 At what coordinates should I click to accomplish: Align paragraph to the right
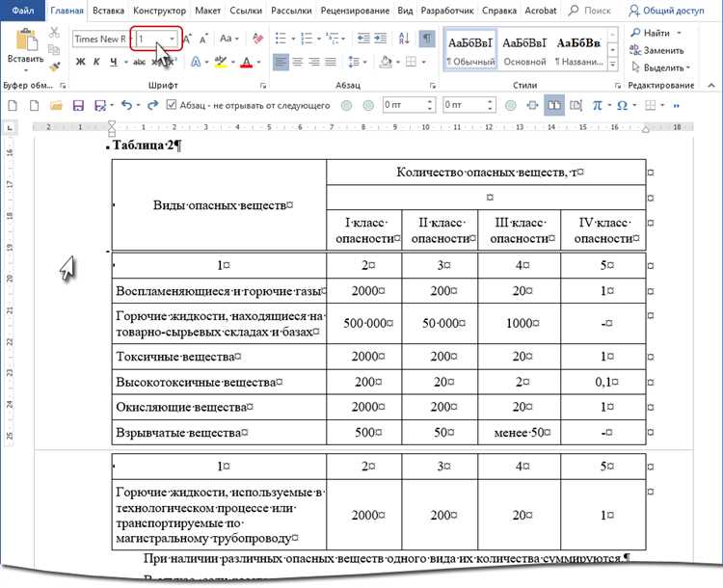pyautogui.click(x=314, y=62)
